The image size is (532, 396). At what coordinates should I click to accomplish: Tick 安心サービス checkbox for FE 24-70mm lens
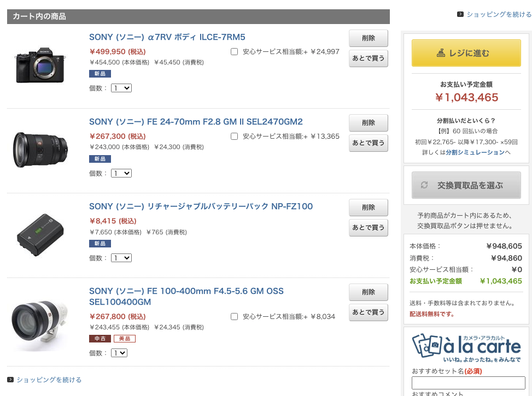point(234,137)
